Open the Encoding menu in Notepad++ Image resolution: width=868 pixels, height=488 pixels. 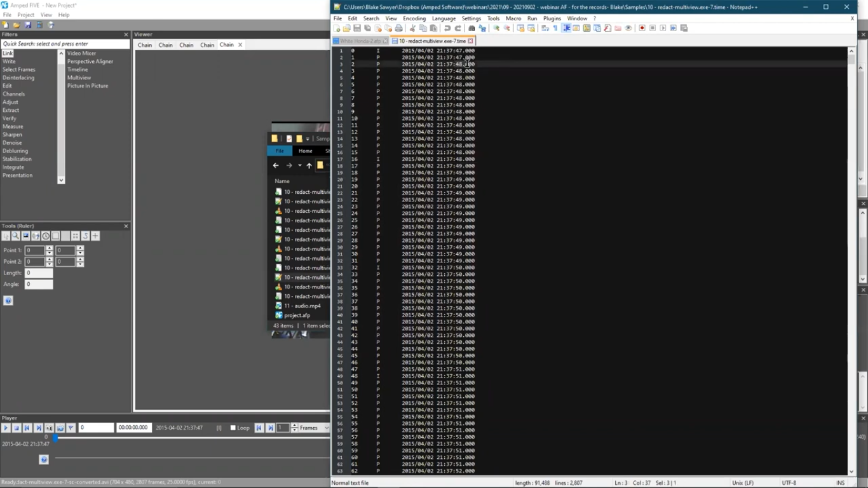(x=414, y=18)
